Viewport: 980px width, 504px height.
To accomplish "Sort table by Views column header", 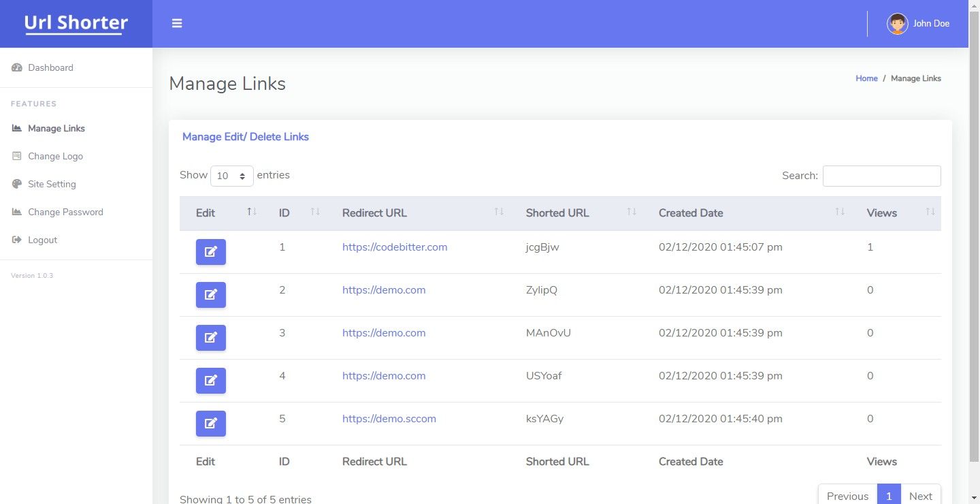I will [x=881, y=213].
